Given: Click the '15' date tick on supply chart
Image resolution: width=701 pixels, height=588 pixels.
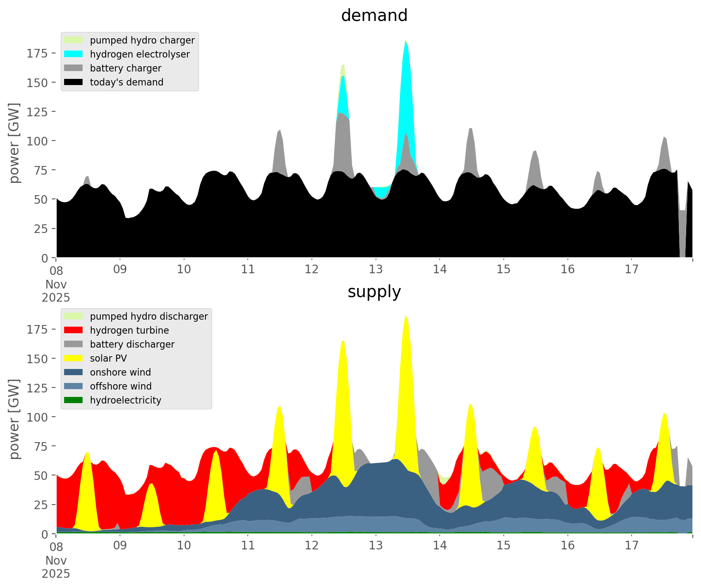Looking at the screenshot, I should tap(503, 546).
